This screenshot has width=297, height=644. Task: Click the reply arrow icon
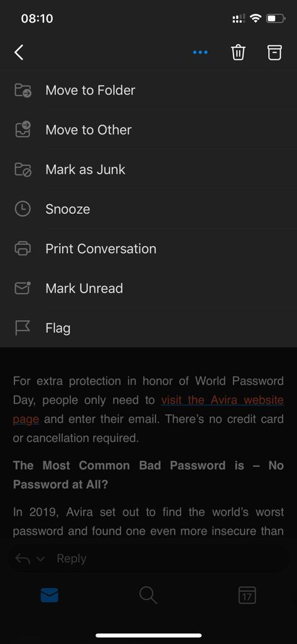(23, 558)
